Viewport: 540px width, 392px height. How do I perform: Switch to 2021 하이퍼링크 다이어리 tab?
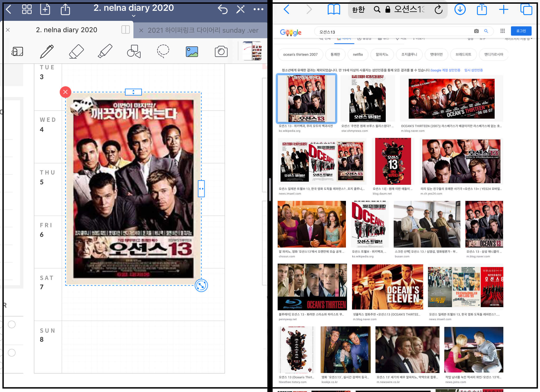(203, 30)
